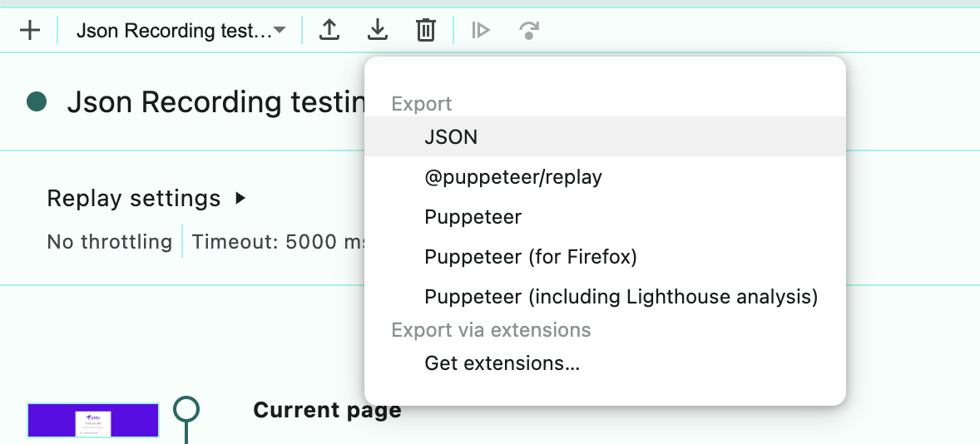This screenshot has width=980, height=444.
Task: Open the Json Recording test recording selector dropdown
Action: [x=181, y=31]
